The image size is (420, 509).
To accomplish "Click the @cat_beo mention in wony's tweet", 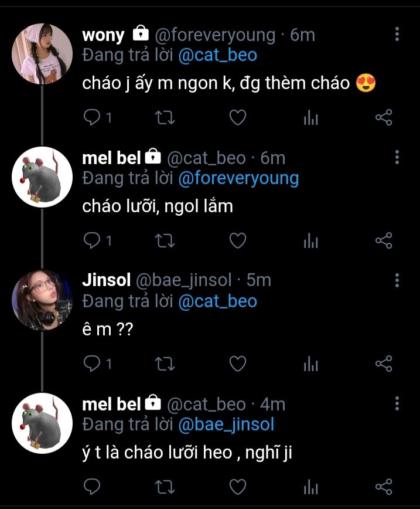I will 217,55.
